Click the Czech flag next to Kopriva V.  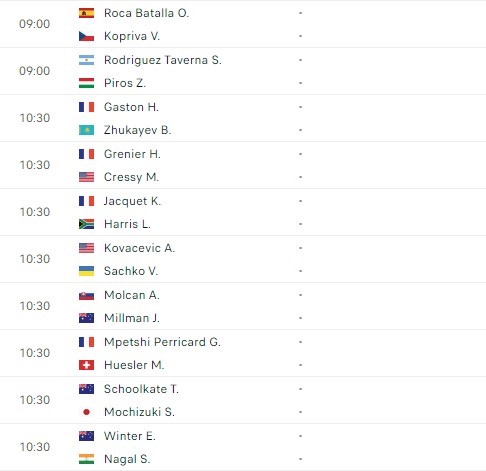pyautogui.click(x=86, y=36)
